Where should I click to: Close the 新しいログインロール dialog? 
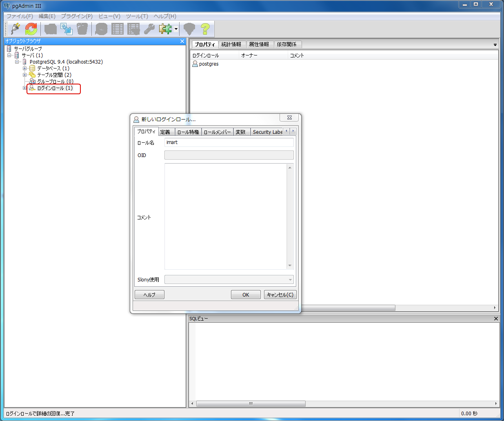tap(289, 117)
